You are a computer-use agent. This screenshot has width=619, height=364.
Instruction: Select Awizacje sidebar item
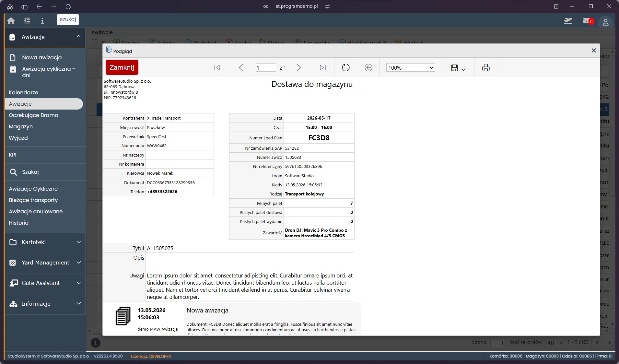[x=44, y=104]
